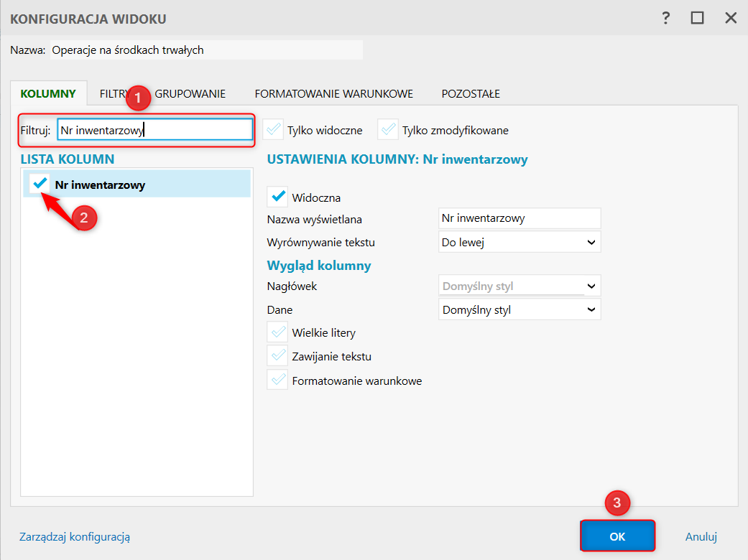Close the Konfiguracja widoku dialog
This screenshot has height=560, width=748.
coord(731,18)
